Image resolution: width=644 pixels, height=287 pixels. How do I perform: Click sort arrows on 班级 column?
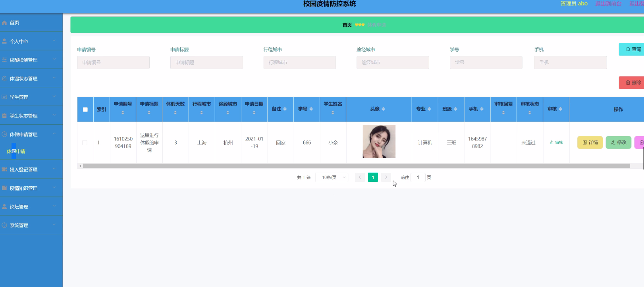click(455, 109)
